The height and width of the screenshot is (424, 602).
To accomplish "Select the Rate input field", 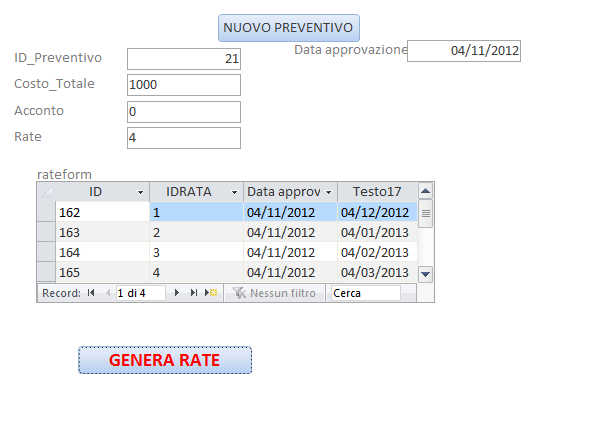I will click(x=184, y=137).
